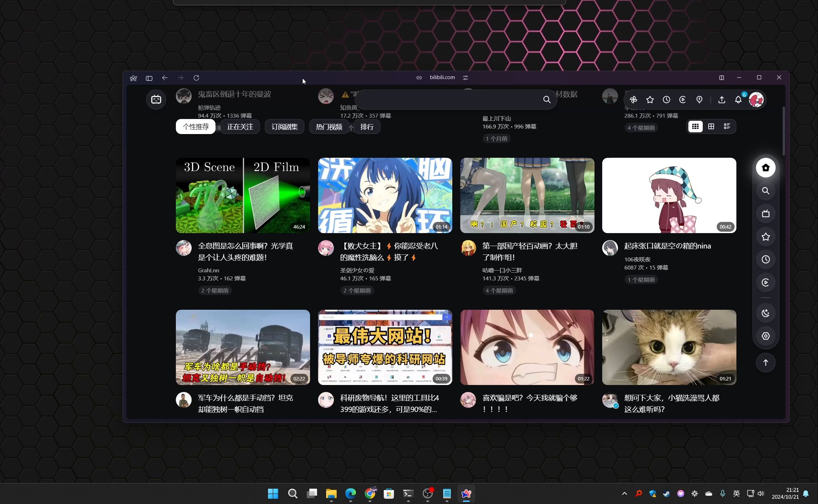The width and height of the screenshot is (818, 504).
Task: Click the 3D Scene 2D Film thumbnail
Action: [x=243, y=195]
